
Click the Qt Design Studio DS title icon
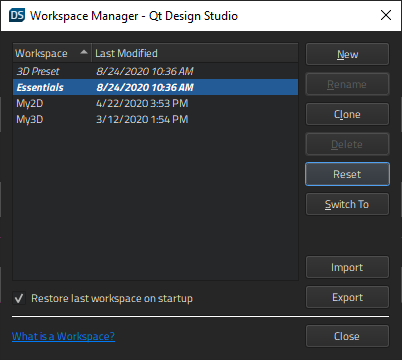pyautogui.click(x=17, y=15)
